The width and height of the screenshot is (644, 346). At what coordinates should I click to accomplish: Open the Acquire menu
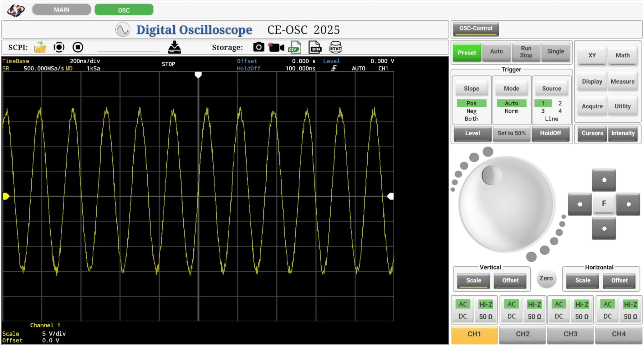pos(592,107)
